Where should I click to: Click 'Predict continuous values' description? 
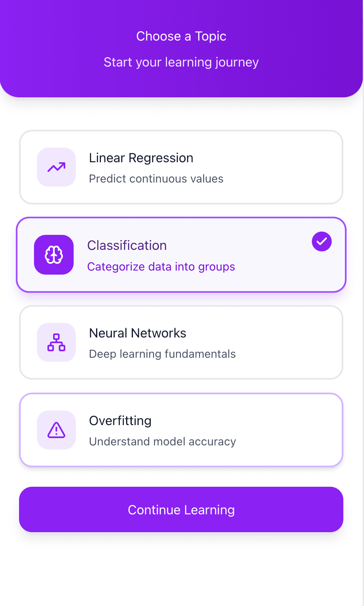click(x=156, y=179)
